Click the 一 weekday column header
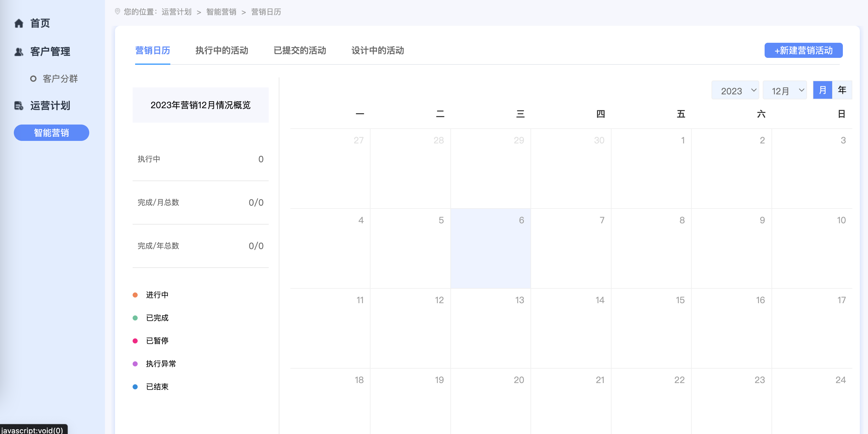This screenshot has width=868, height=434. tap(360, 114)
